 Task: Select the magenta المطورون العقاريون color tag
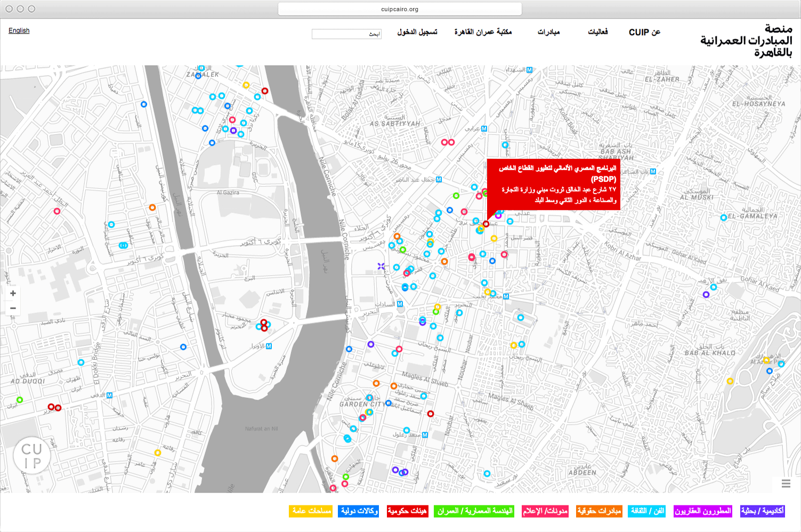(702, 511)
